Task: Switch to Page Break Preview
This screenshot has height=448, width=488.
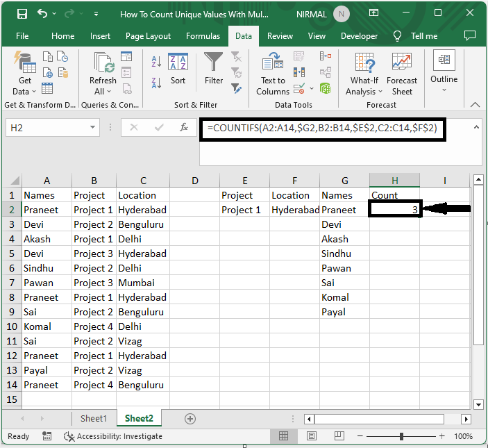Action: pos(339,436)
